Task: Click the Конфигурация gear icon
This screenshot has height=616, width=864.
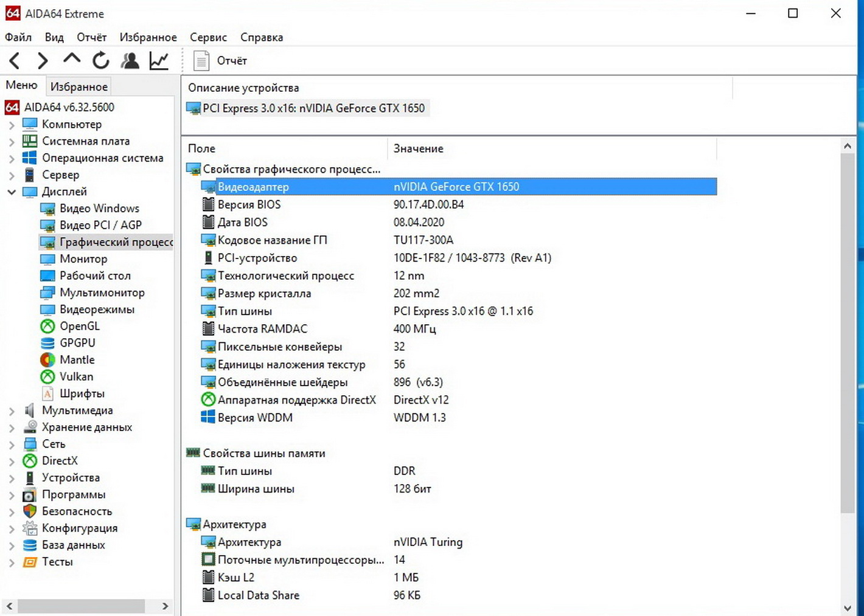Action: pyautogui.click(x=30, y=528)
